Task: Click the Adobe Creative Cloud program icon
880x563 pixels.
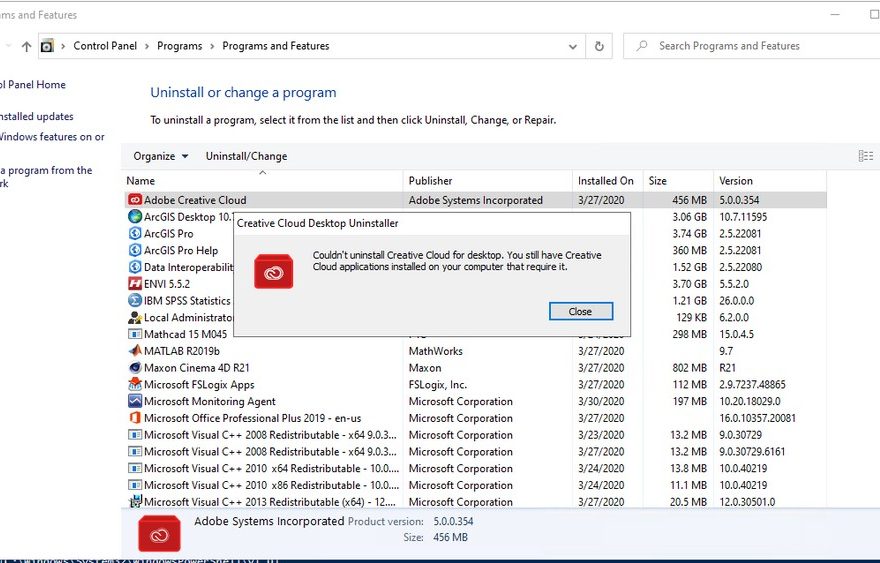Action: 135,200
